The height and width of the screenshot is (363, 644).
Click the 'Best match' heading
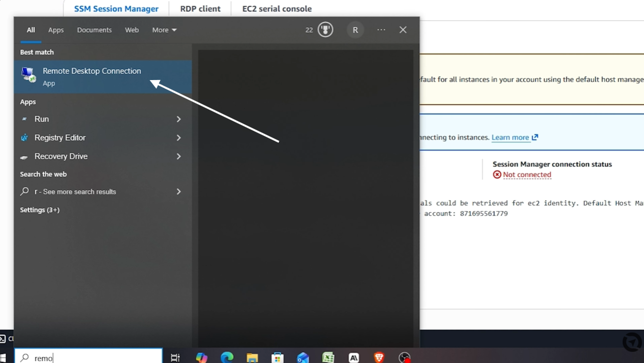37,52
